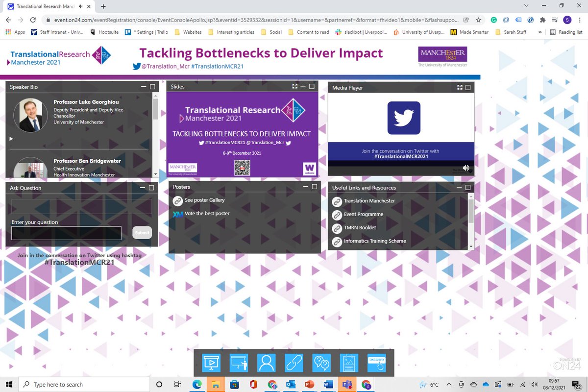
Task: Minimize the Speaker Bio panel
Action: coord(144,86)
